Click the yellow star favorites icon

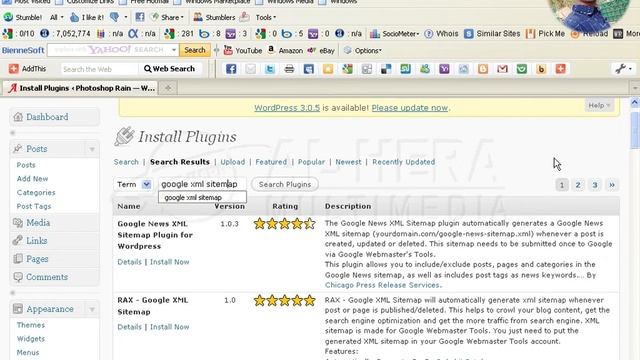click(x=328, y=69)
